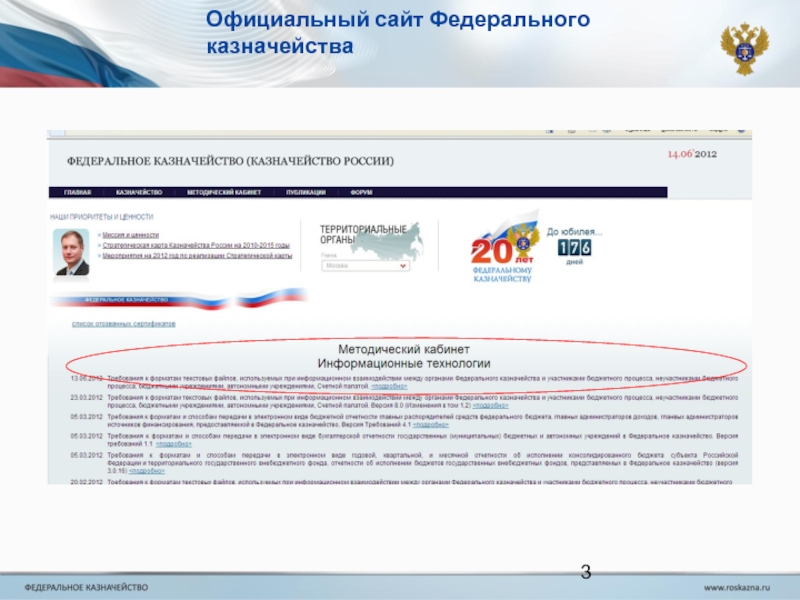The height and width of the screenshot is (600, 800).
Task: Open the ФОРУМ menu item
Action: [x=361, y=192]
